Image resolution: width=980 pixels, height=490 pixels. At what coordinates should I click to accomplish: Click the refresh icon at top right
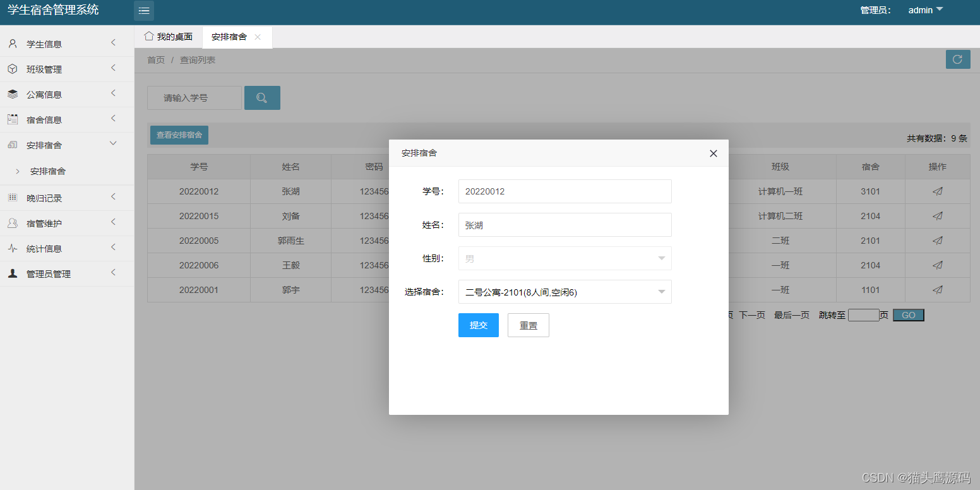(957, 59)
